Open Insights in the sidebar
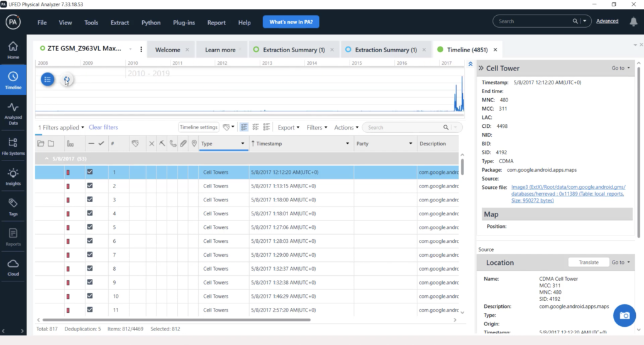The image size is (644, 345). click(13, 177)
